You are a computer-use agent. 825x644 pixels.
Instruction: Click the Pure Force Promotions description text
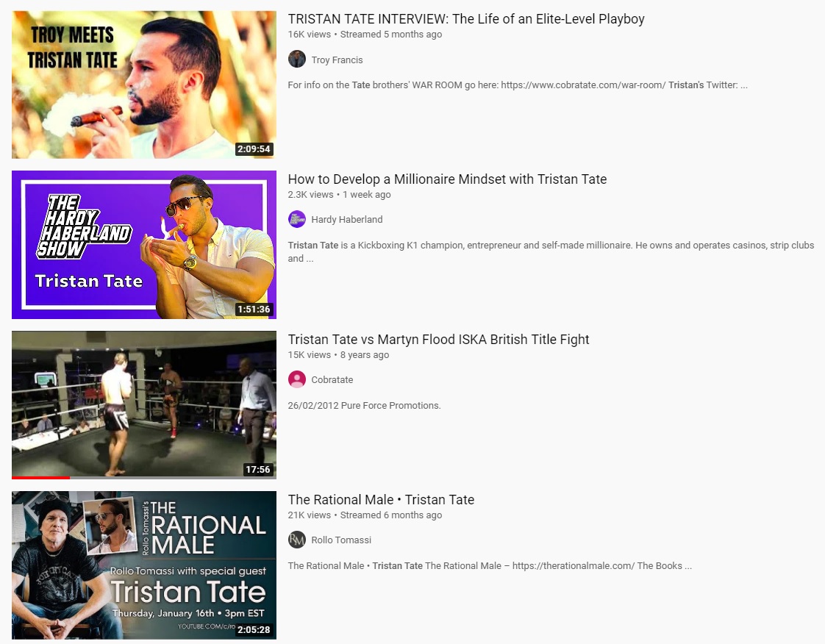pos(364,406)
